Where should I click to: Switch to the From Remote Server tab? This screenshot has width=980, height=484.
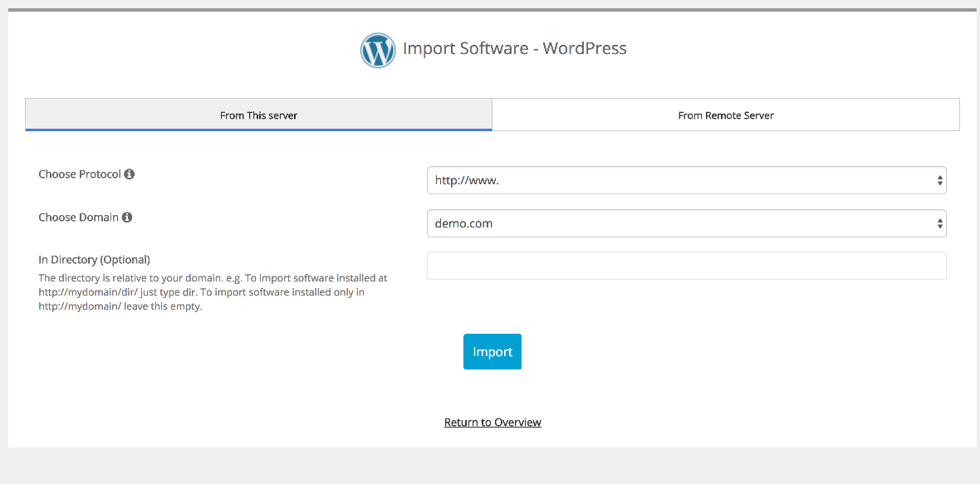(x=726, y=115)
